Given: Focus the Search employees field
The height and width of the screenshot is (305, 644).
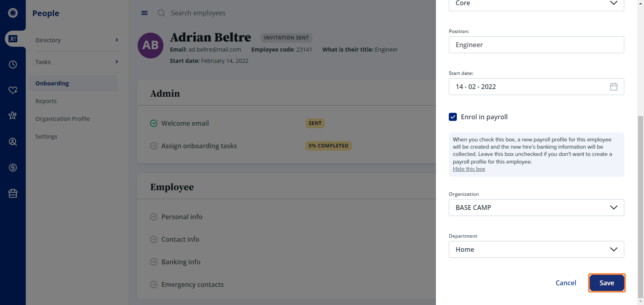Looking at the screenshot, I should click(198, 13).
